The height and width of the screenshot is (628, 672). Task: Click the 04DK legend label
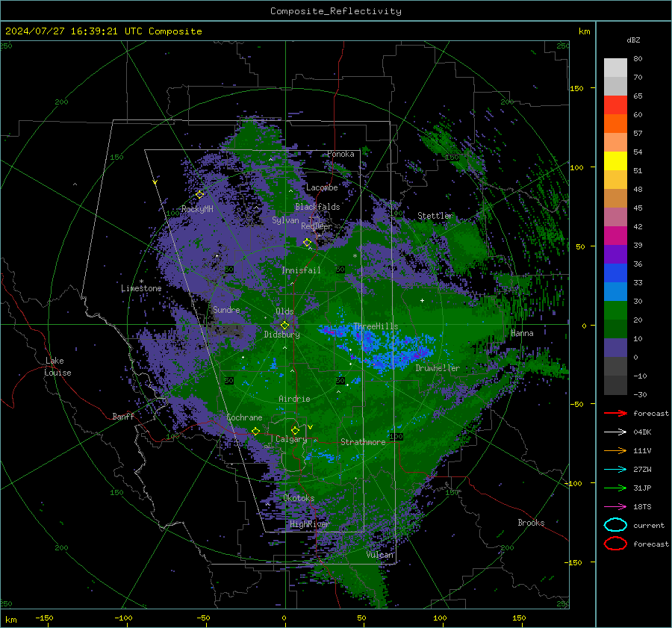coord(642,432)
